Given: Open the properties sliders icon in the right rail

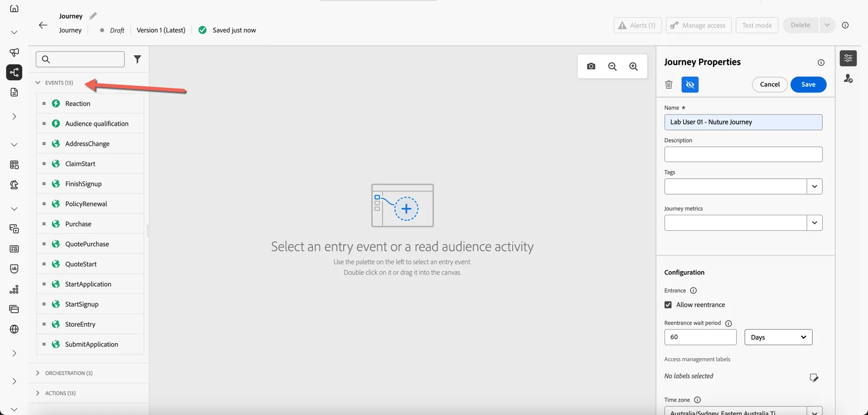Looking at the screenshot, I should (848, 58).
